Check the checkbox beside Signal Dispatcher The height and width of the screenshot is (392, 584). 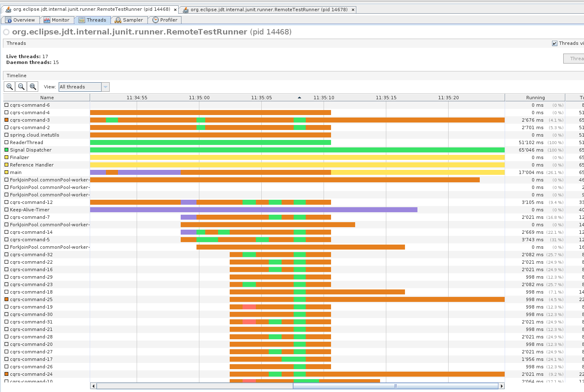click(x=6, y=150)
